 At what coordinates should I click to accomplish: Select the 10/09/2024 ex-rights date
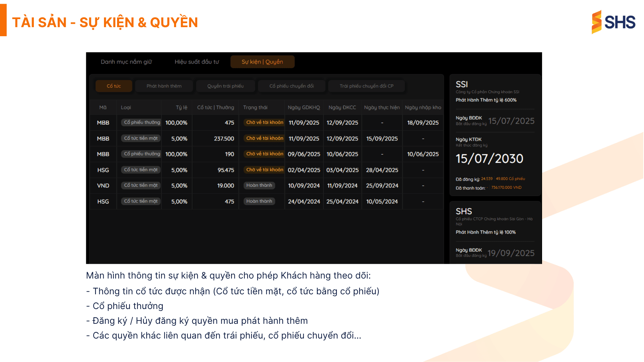tap(304, 186)
